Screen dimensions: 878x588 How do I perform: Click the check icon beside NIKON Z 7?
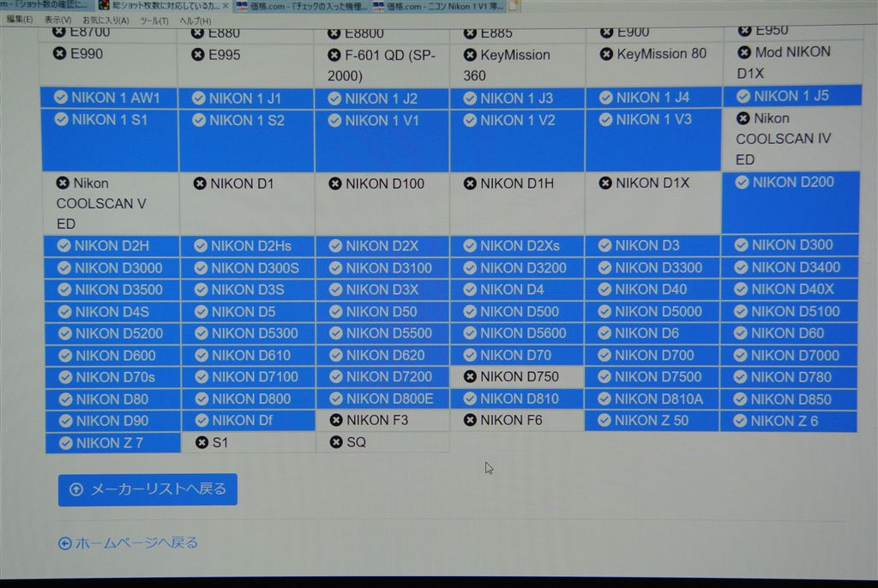(66, 443)
